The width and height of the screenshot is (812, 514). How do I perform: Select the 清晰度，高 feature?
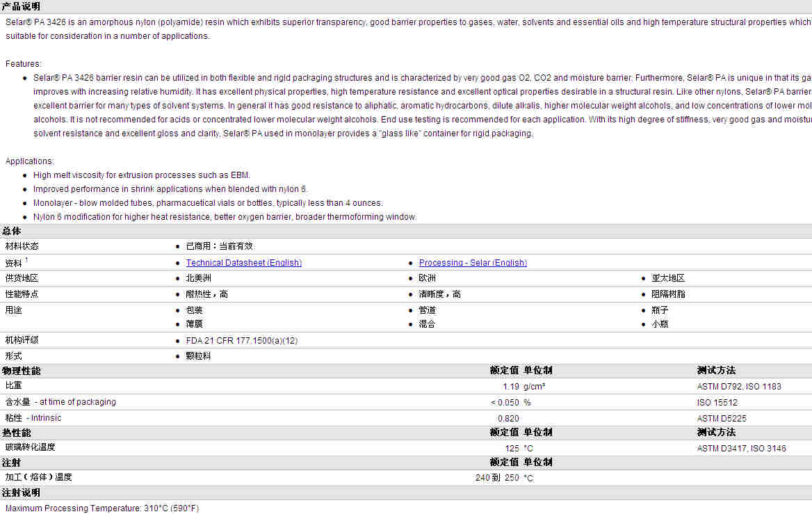(439, 294)
